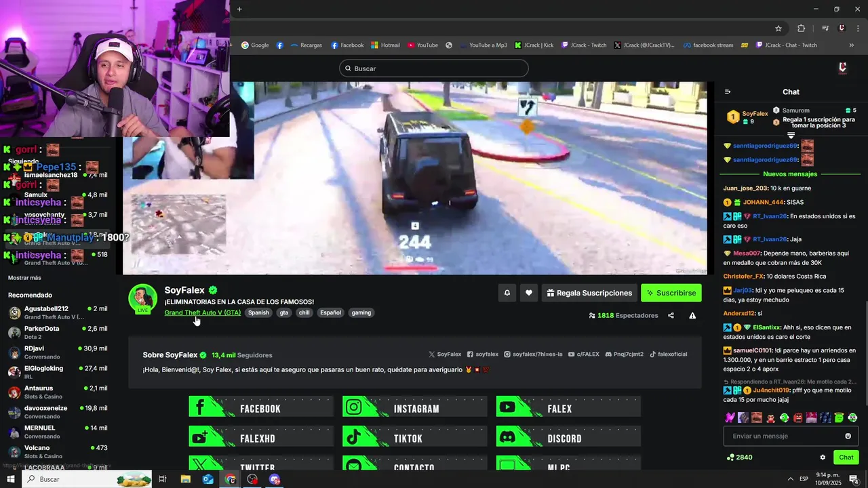Click the 2840 channel points counter

coord(739,457)
